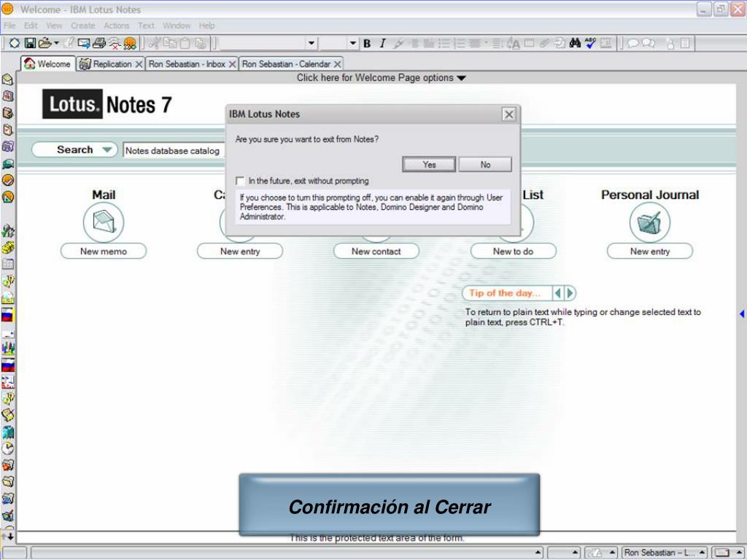747x560 pixels.
Task: Click the Personal Journal circle icon
Action: [650, 222]
